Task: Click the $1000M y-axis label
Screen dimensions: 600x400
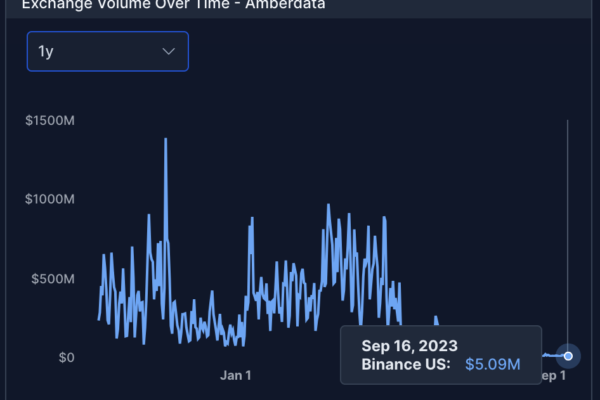Action: (x=50, y=199)
